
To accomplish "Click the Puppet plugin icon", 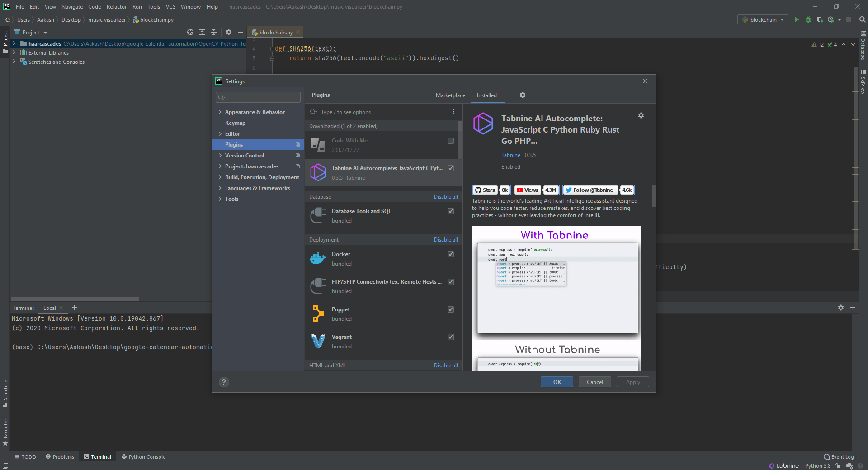I will tap(318, 313).
